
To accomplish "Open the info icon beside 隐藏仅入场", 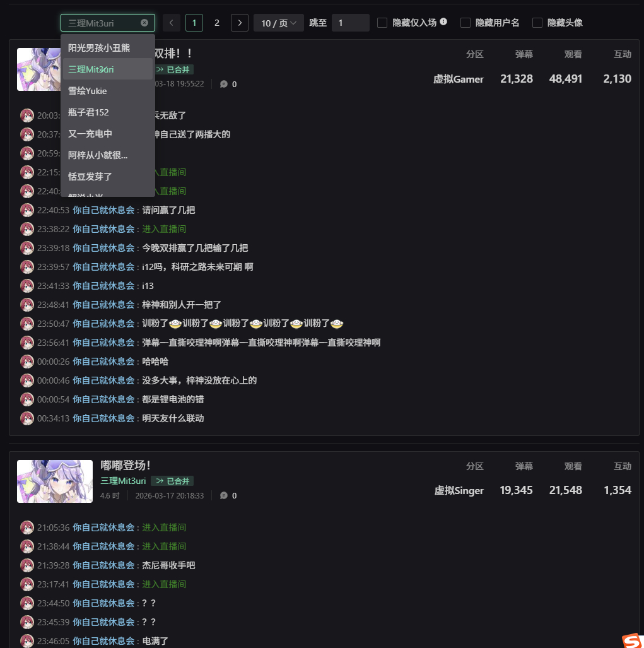I will [x=443, y=21].
